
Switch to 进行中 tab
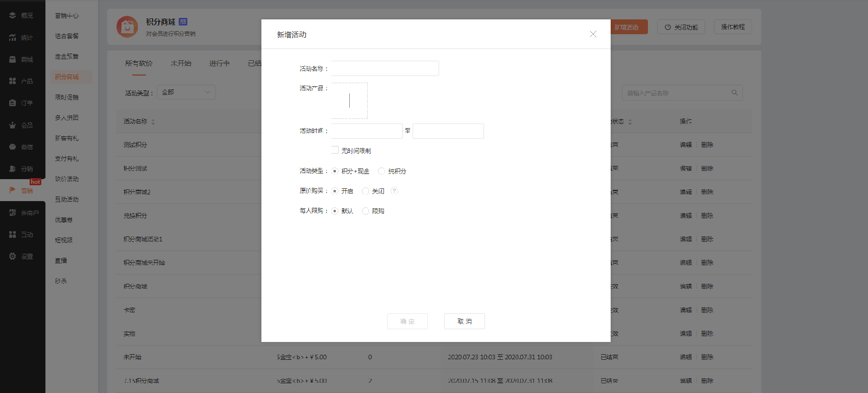(x=220, y=63)
